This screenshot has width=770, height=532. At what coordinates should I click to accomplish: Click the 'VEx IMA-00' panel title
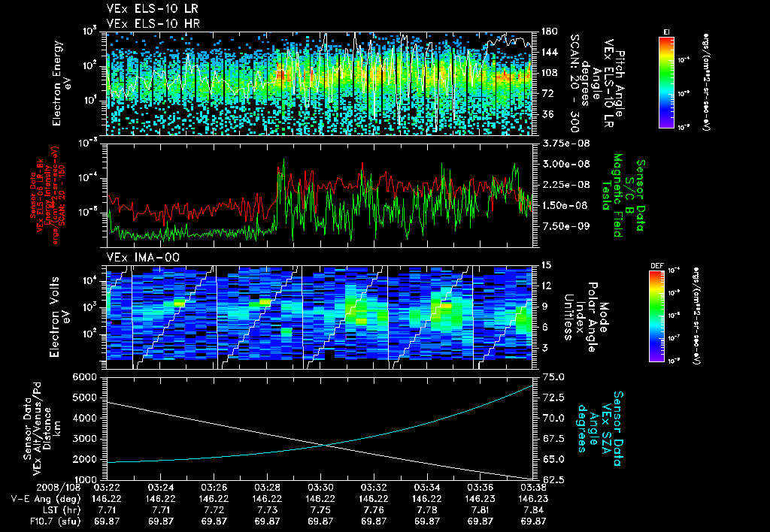(x=143, y=257)
